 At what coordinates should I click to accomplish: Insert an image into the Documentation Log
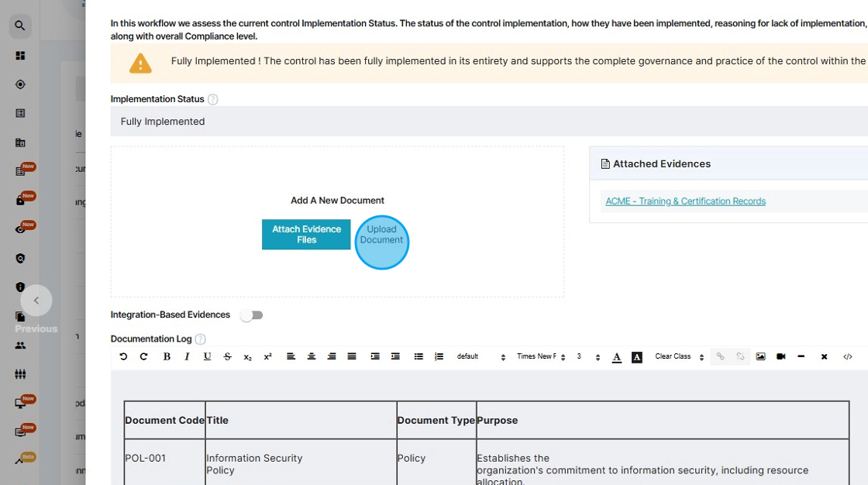click(x=760, y=356)
